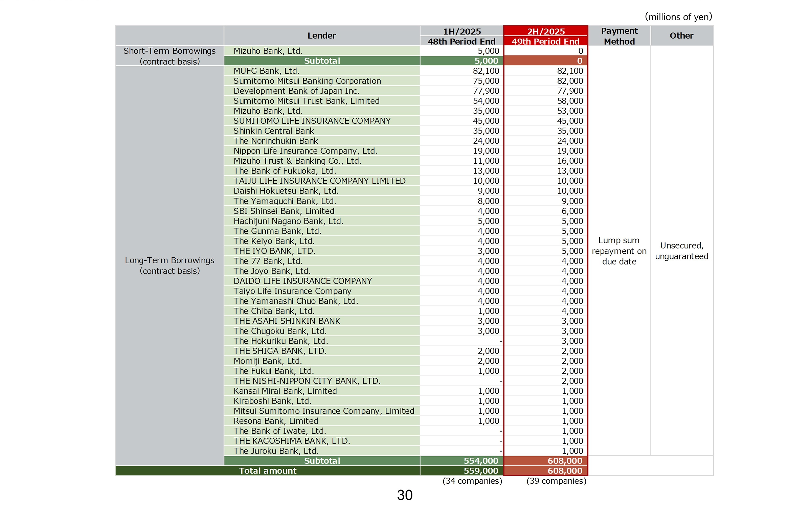Viewport: 812px width, 507px height.
Task: Select the MUFG Bank, Ltd. row label
Action: coord(266,71)
